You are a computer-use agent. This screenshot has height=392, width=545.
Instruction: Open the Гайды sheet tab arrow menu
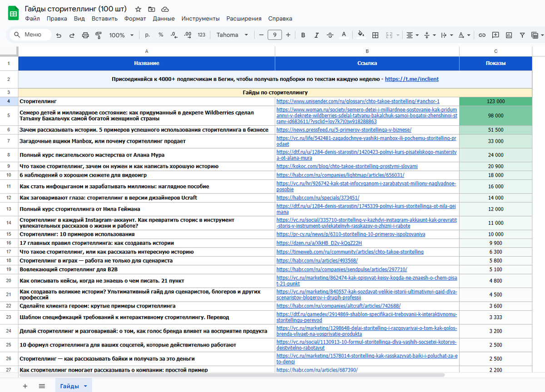85,386
